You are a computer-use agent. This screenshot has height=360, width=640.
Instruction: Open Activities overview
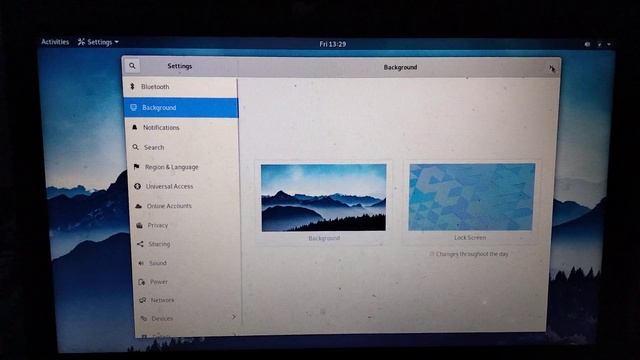55,42
